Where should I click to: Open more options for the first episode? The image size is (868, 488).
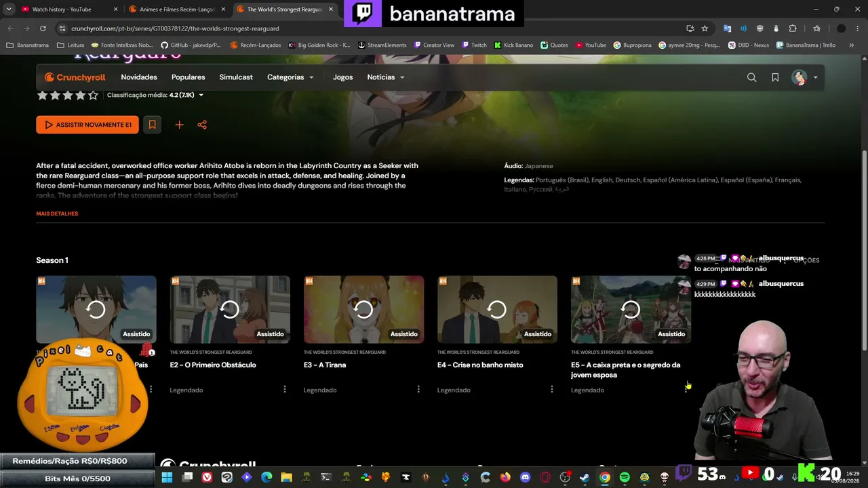[151, 390]
